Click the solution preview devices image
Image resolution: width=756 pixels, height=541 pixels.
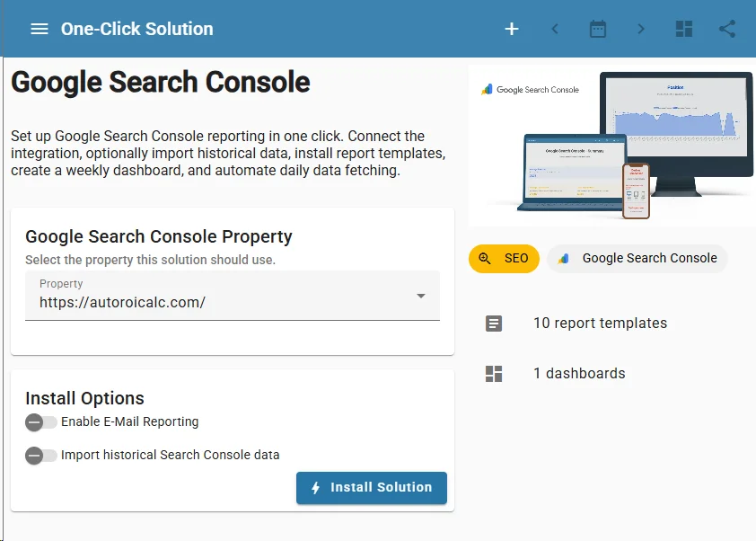(611, 146)
